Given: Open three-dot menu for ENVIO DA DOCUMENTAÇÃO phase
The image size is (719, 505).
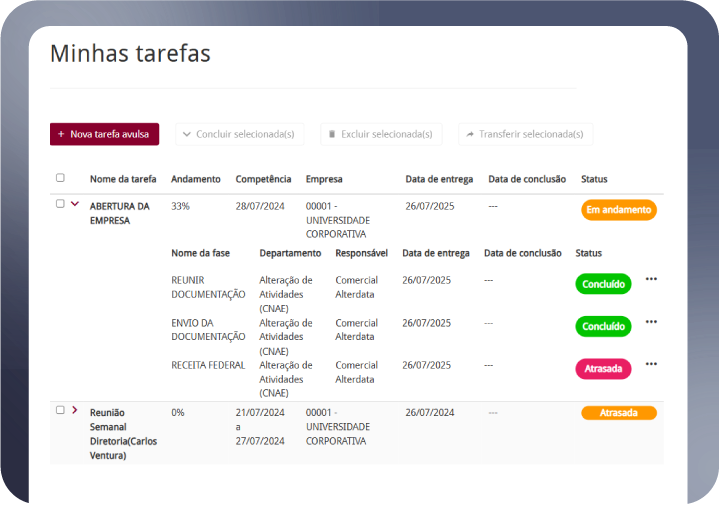Looking at the screenshot, I should pos(651,322).
